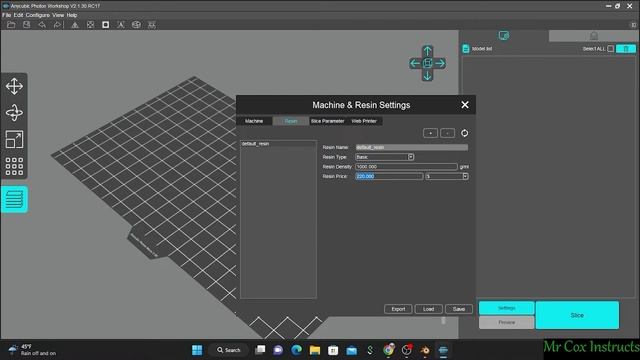The height and width of the screenshot is (360, 640).
Task: Open the Configure menu
Action: (x=38, y=15)
